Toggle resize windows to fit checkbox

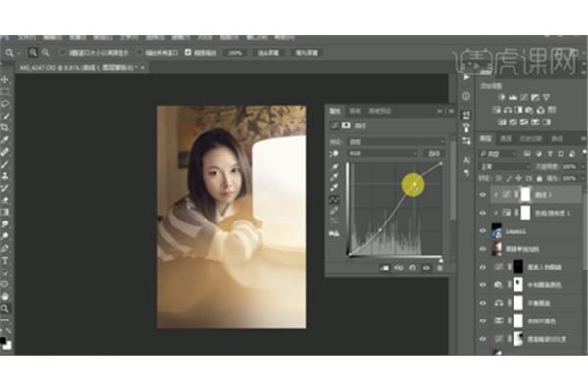click(63, 53)
